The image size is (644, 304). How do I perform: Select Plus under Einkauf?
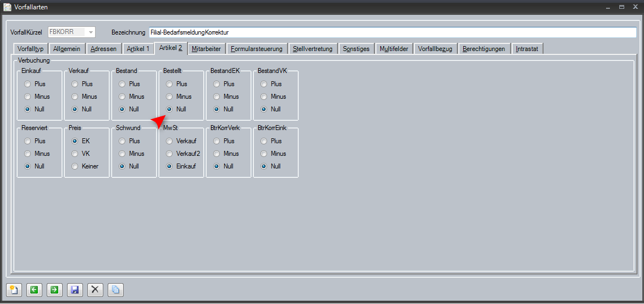(28, 84)
